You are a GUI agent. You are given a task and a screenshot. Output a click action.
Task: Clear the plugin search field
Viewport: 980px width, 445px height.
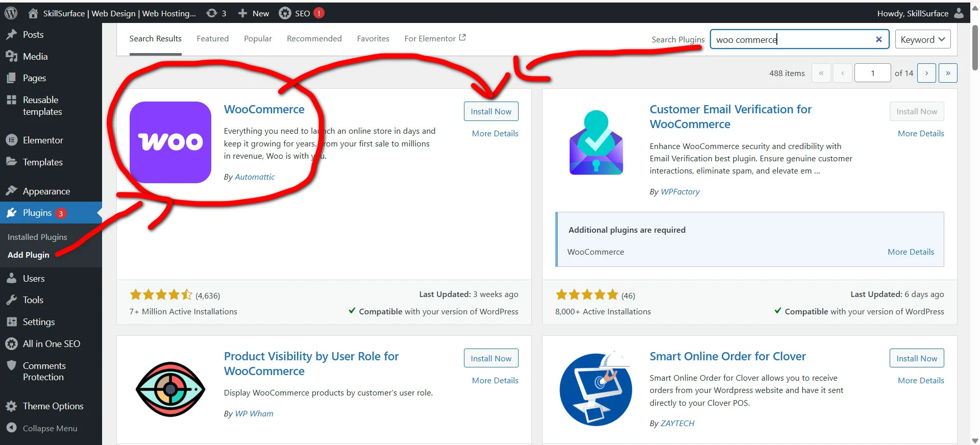[x=879, y=39]
